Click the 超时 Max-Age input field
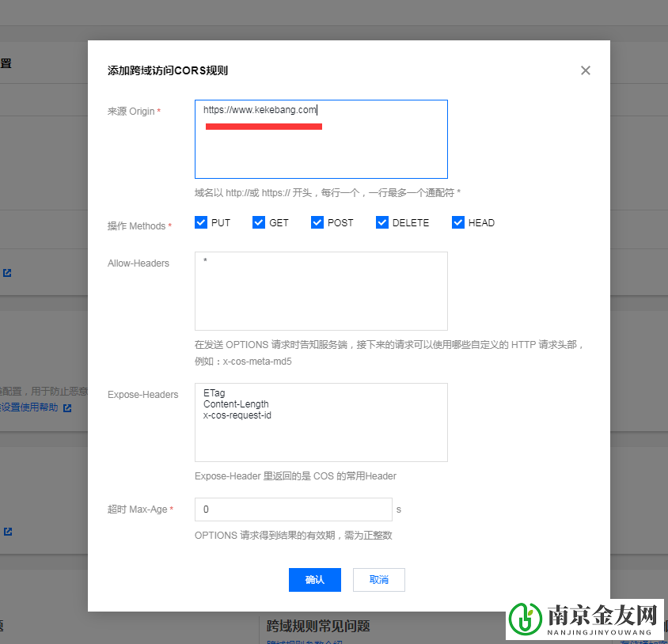This screenshot has height=644, width=668. (x=293, y=509)
